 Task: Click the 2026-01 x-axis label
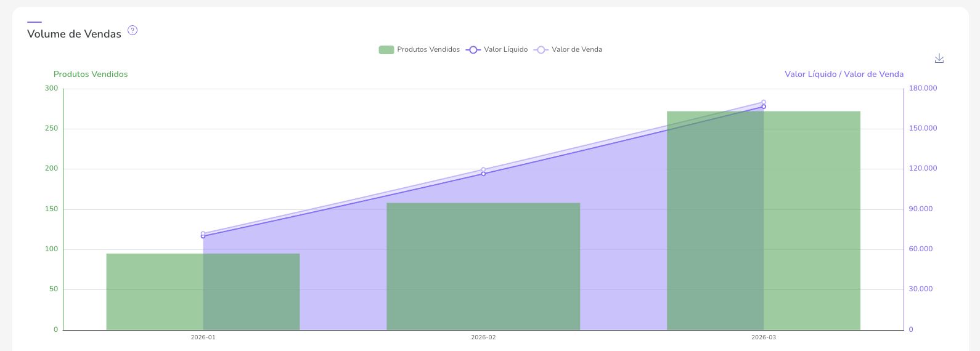coord(203,337)
